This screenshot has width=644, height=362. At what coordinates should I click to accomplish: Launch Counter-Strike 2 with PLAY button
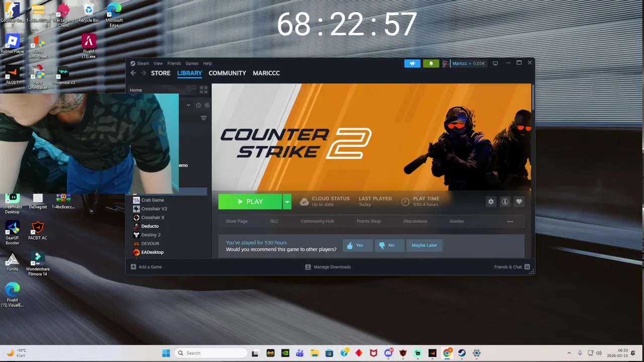(250, 202)
